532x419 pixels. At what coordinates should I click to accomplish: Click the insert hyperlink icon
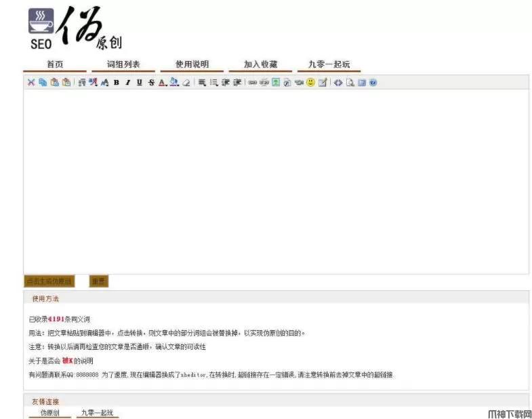(x=252, y=82)
